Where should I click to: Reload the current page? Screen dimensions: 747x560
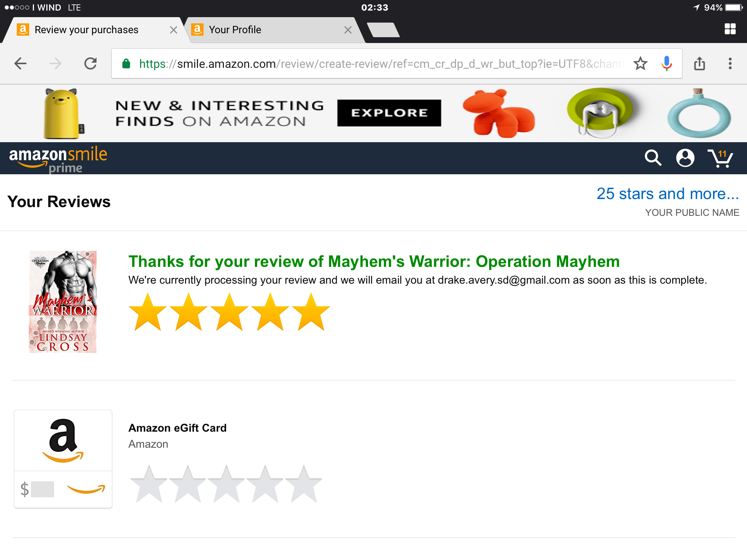tap(90, 64)
